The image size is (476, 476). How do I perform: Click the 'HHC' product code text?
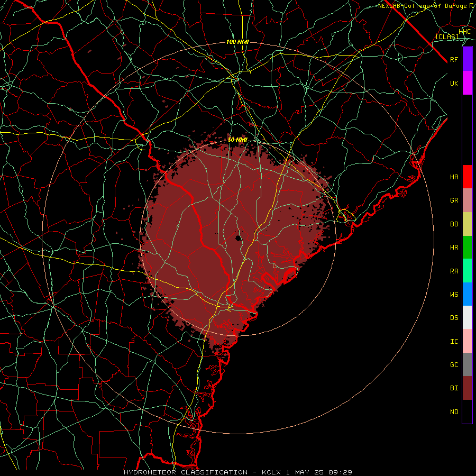coord(465,32)
